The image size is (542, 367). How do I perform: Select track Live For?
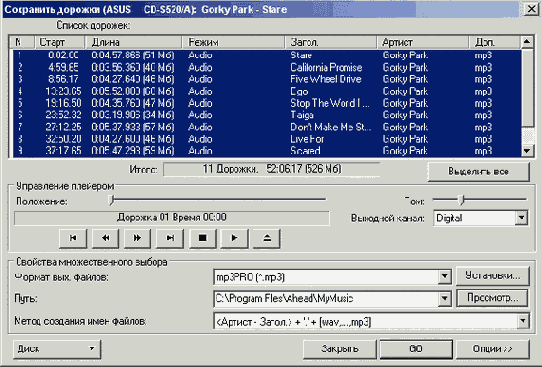click(x=267, y=139)
